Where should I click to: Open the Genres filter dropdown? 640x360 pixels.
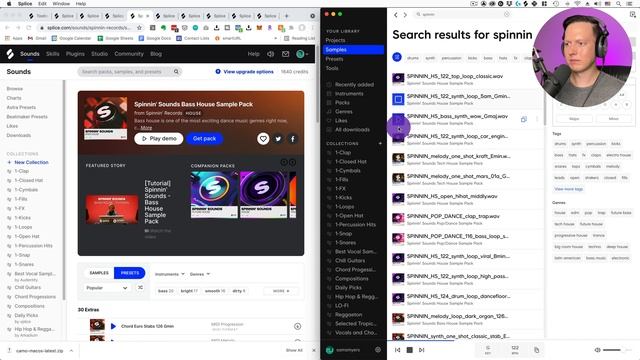pyautogui.click(x=200, y=274)
